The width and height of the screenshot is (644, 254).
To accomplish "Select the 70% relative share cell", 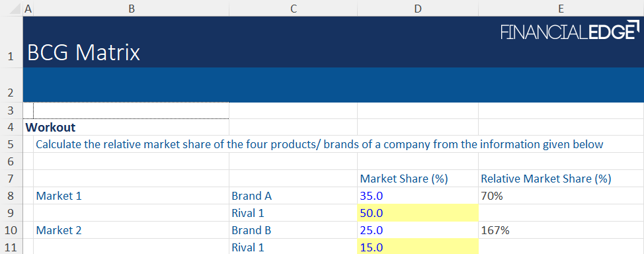I will [561, 196].
